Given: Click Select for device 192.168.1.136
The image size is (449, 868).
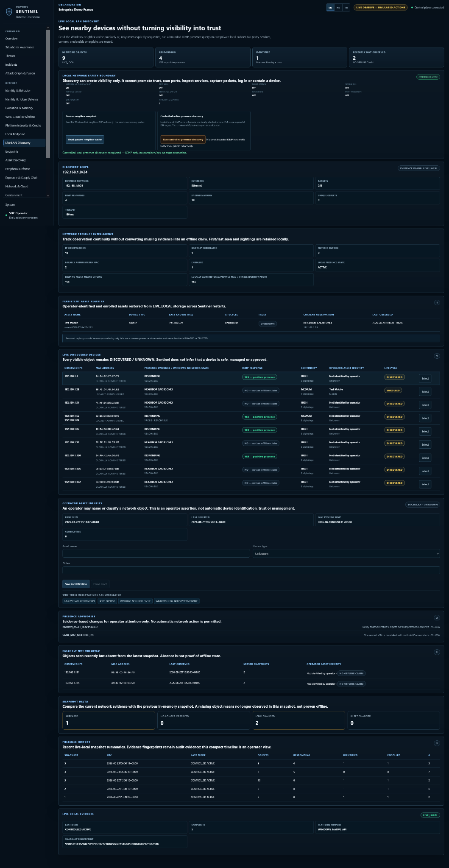Looking at the screenshot, I should coord(425,471).
